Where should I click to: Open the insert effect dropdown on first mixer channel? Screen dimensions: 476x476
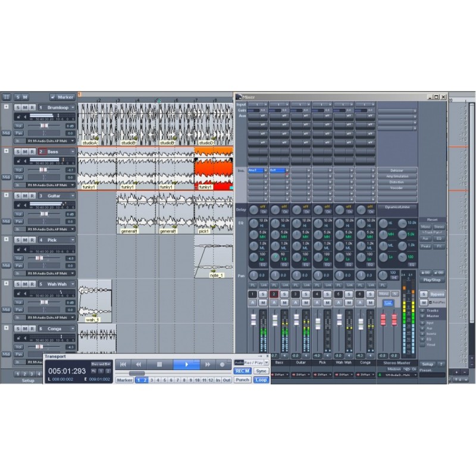(x=265, y=170)
